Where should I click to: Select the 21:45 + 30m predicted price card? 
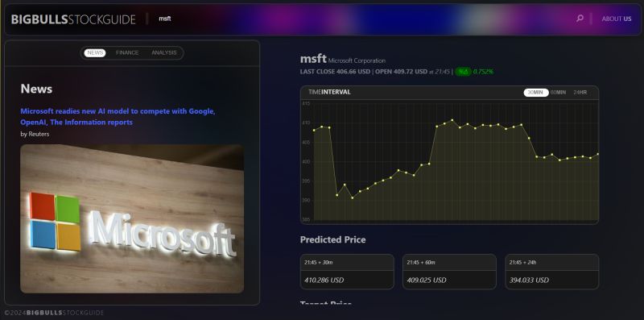(x=347, y=272)
